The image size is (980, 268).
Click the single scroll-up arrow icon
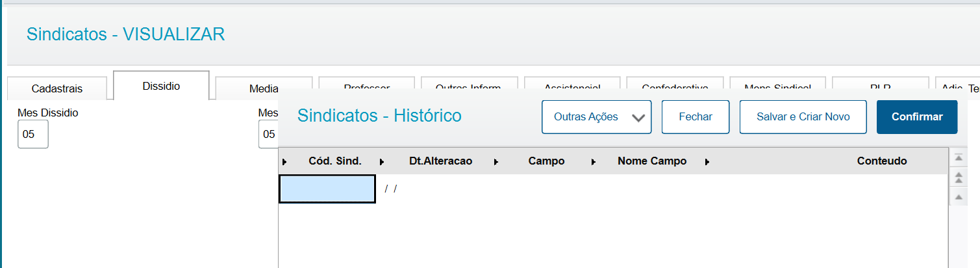(958, 196)
